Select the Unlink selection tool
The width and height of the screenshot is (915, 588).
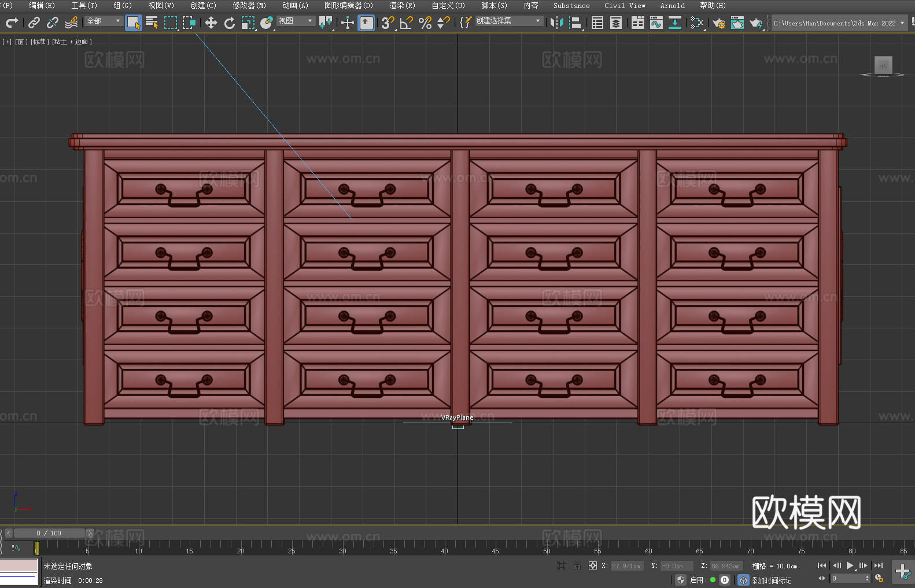(x=53, y=23)
